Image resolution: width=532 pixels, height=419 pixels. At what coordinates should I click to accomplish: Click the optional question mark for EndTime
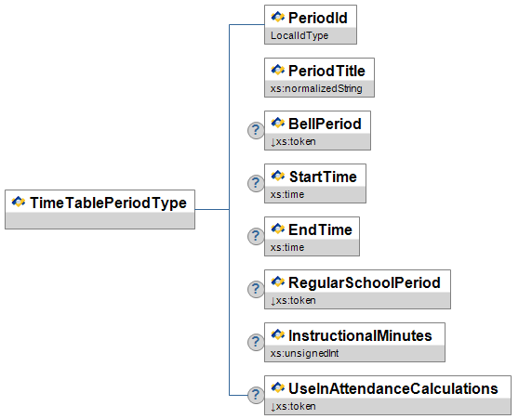point(256,236)
